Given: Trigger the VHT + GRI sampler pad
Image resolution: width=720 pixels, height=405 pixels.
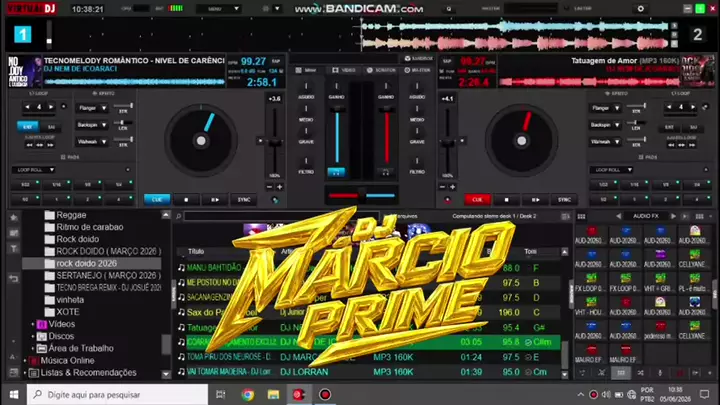Looking at the screenshot, I should point(660,282).
